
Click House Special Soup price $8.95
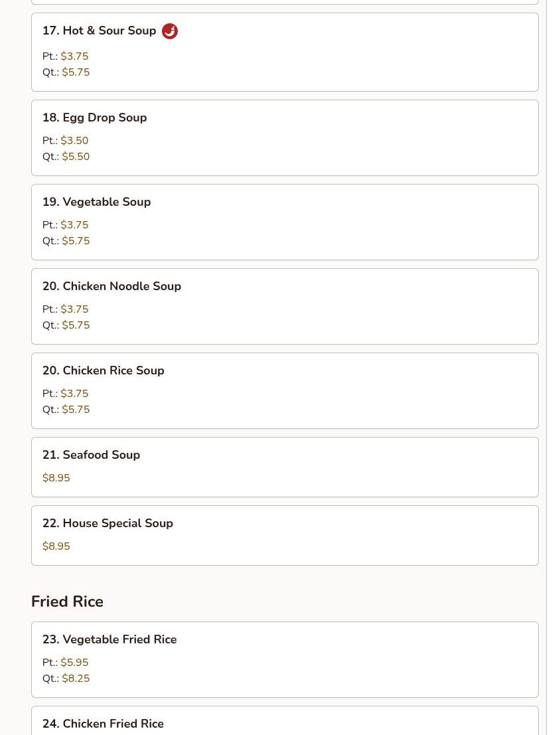56,546
